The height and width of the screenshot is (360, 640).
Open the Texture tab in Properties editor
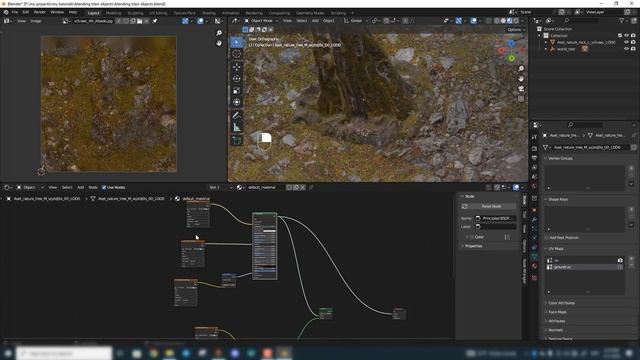(x=534, y=278)
